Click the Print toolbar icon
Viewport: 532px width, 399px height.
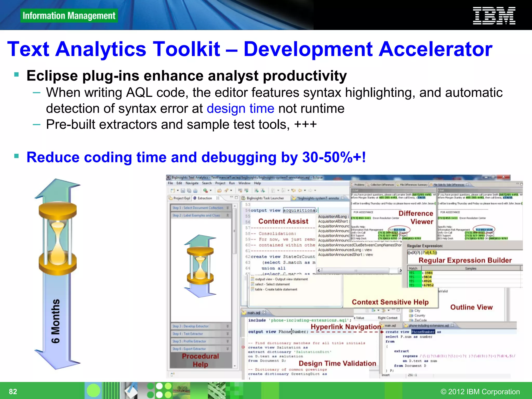[x=195, y=190]
